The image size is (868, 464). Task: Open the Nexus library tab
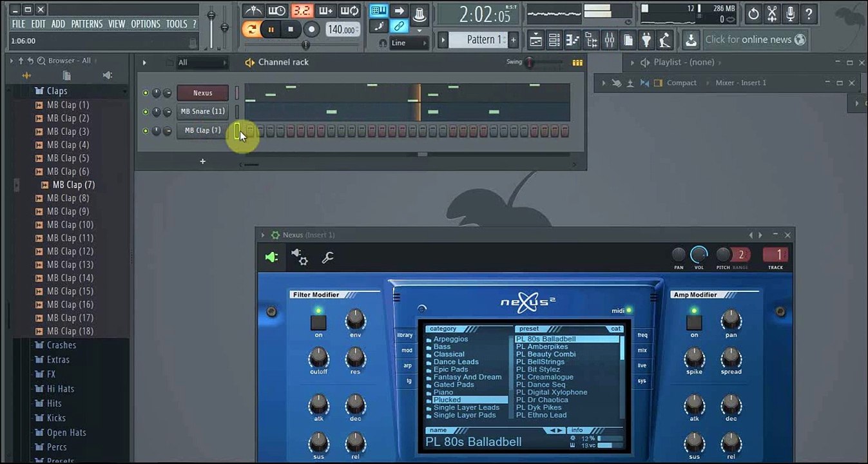click(405, 335)
